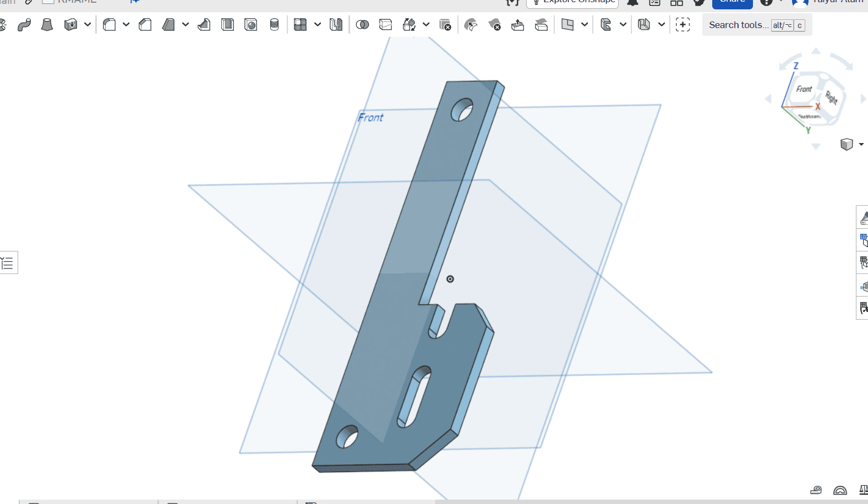Select the Move face tool

pos(518,25)
